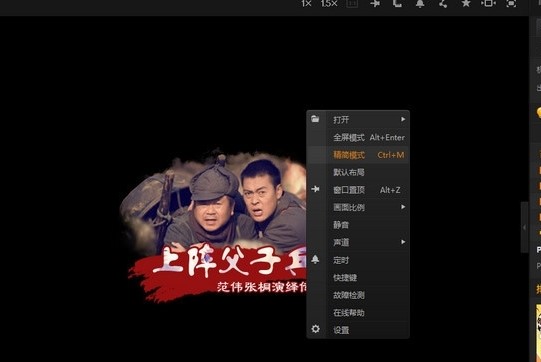
Task: Click the crop/screenshot icon in top toolbar
Action: (397, 3)
